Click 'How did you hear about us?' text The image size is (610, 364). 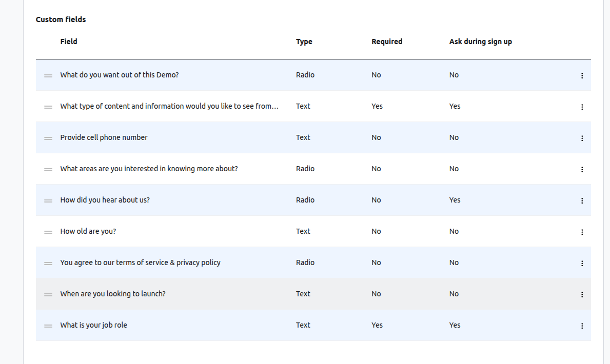[x=105, y=200]
